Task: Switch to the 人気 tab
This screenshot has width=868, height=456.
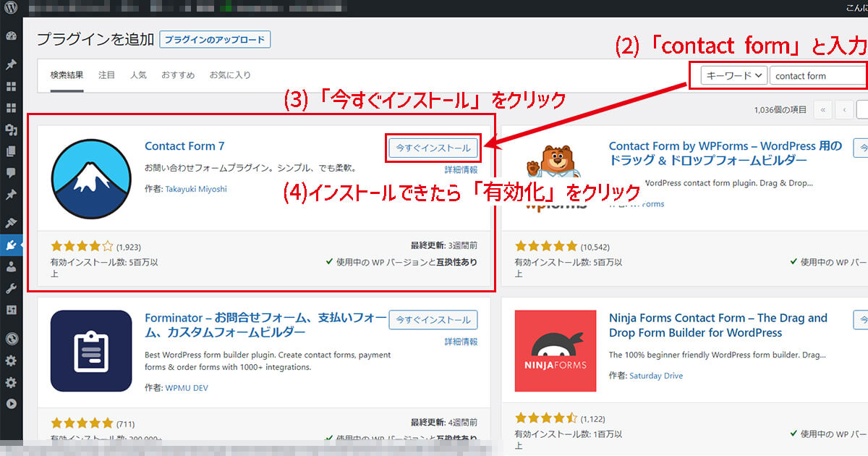Action: click(x=138, y=75)
